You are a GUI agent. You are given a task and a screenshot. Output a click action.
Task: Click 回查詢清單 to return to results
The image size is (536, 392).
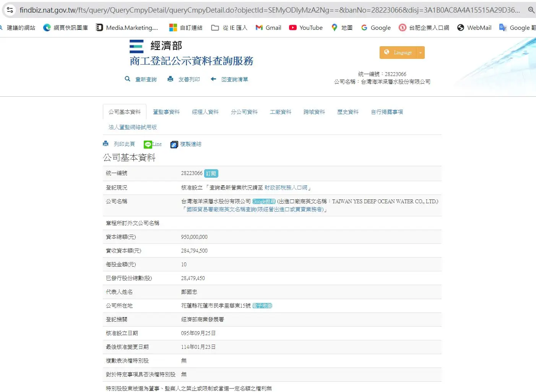click(x=234, y=79)
